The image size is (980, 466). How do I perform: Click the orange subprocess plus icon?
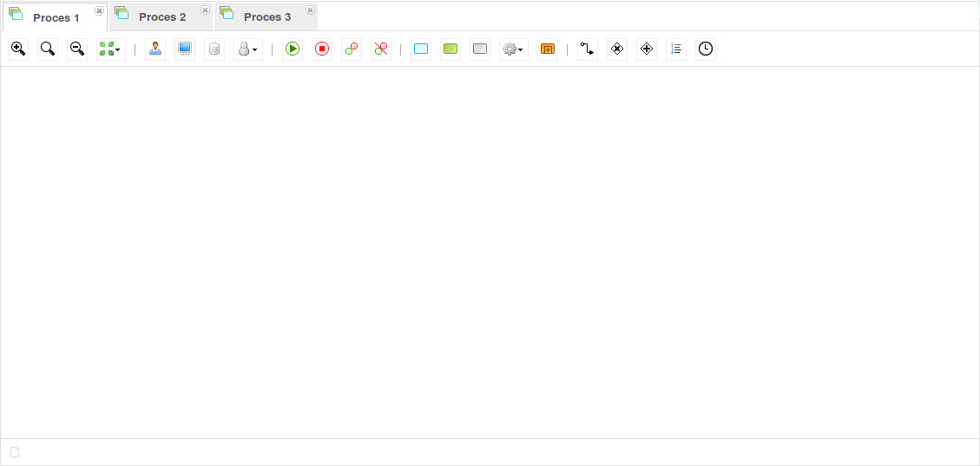(x=548, y=49)
